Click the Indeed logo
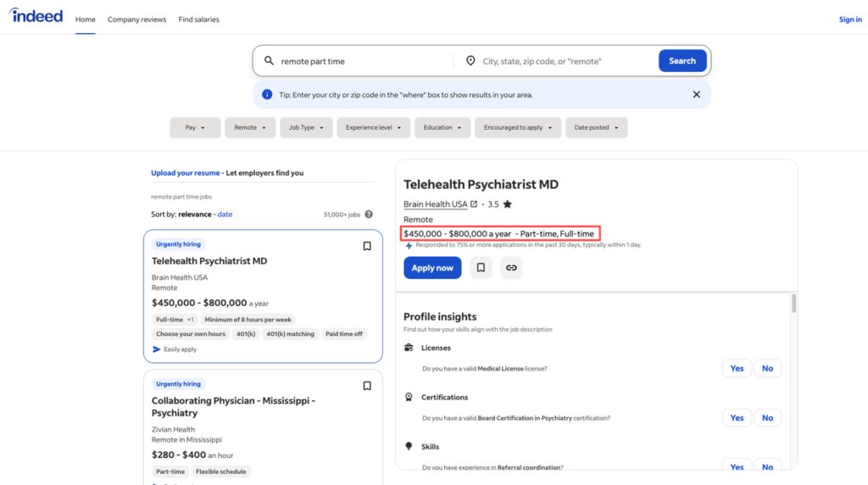The height and width of the screenshot is (485, 868). click(x=36, y=15)
